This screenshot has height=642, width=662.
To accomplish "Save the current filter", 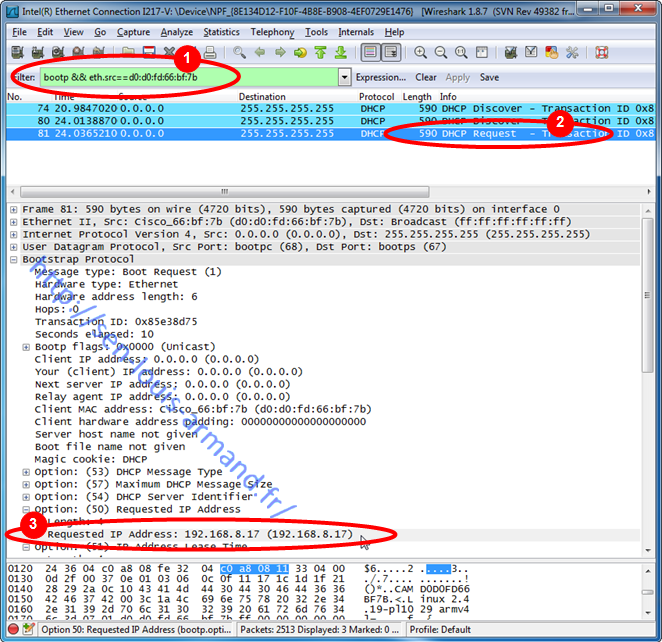I will coord(489,77).
